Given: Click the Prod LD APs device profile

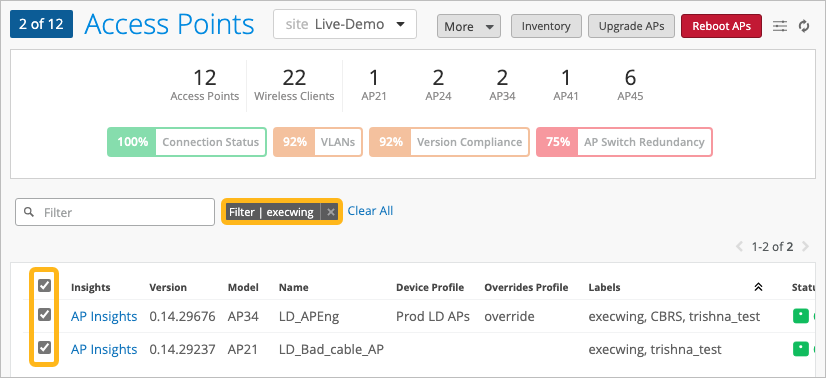Looking at the screenshot, I should point(432,316).
